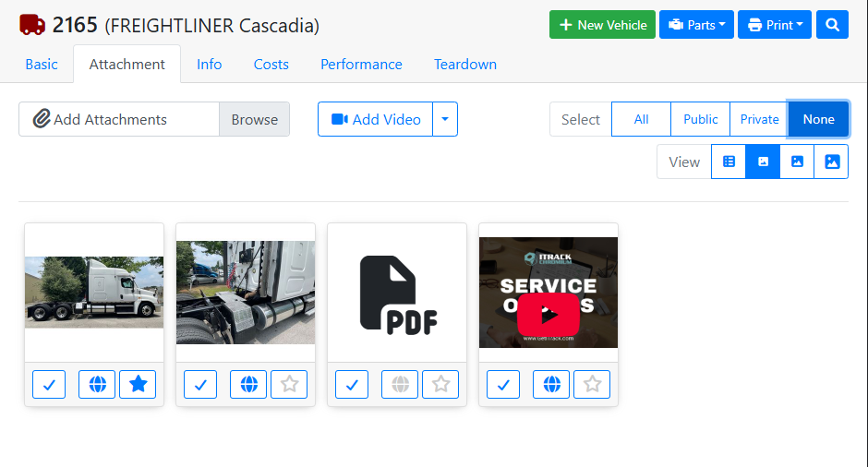Screen dimensions: 868x467
Task: Click the Add Attachments file field
Action: (119, 119)
